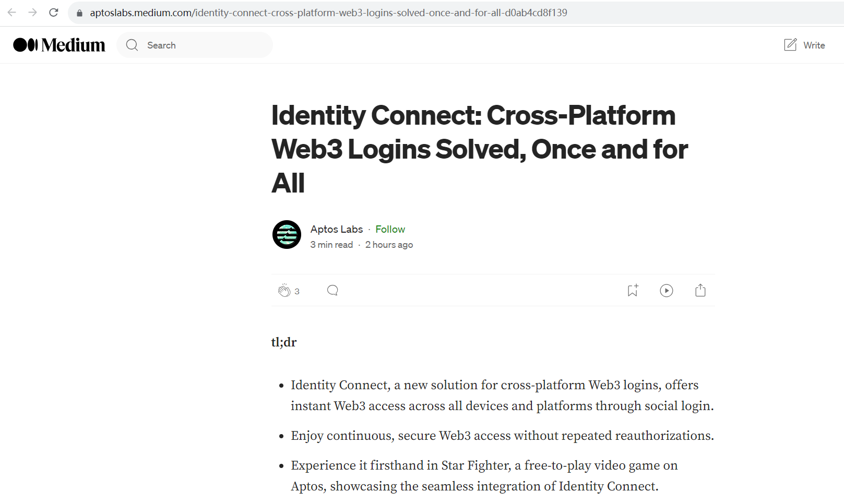The height and width of the screenshot is (504, 844).
Task: Open the Write link text
Action: 814,45
